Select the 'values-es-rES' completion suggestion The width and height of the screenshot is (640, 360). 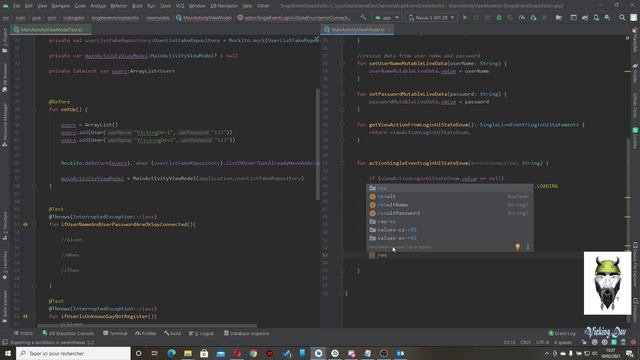pyautogui.click(x=449, y=238)
